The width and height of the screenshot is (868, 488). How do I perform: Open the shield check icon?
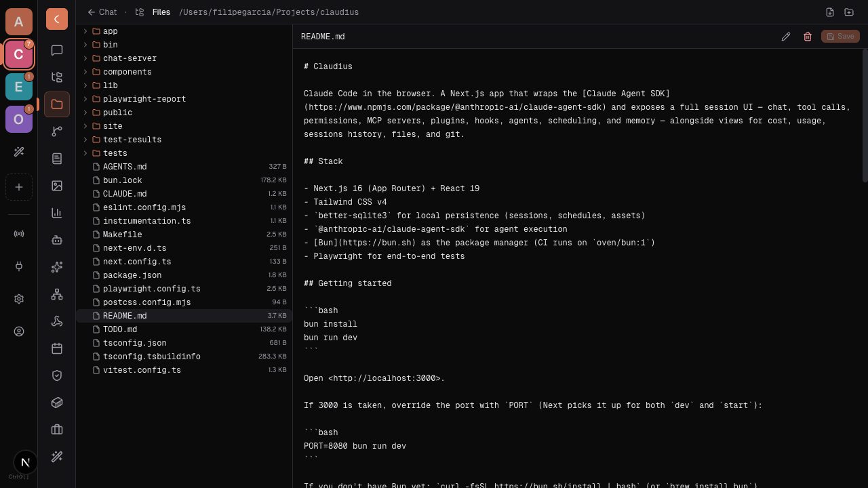[57, 375]
